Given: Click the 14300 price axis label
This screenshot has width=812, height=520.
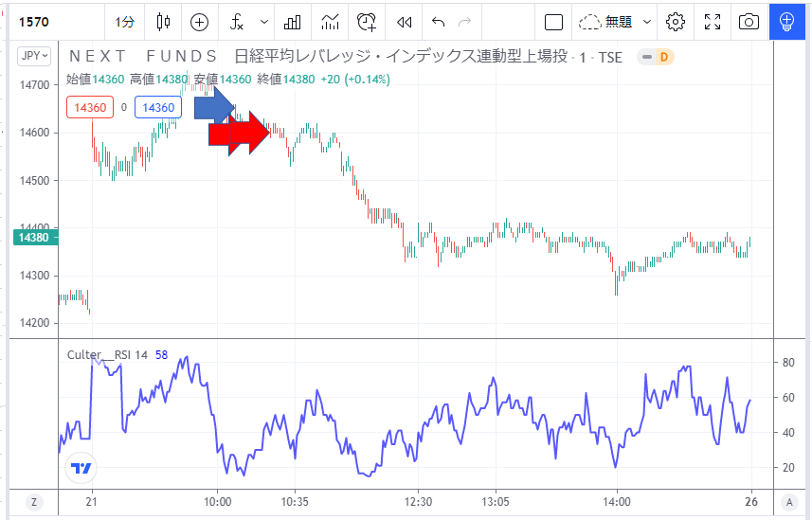Looking at the screenshot, I should coord(35,276).
